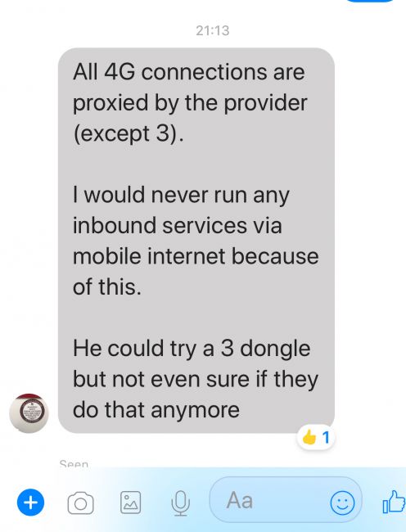Tap the words 'mobile internet because'

(196, 256)
